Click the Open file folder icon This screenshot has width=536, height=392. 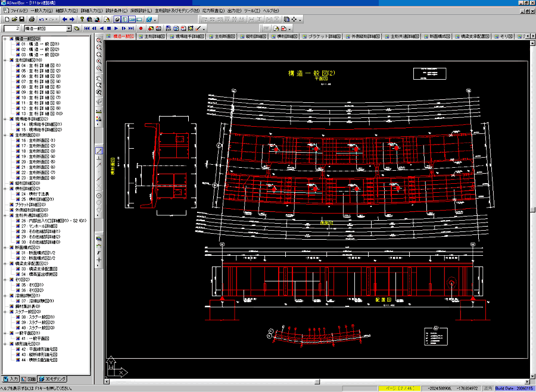[14, 20]
